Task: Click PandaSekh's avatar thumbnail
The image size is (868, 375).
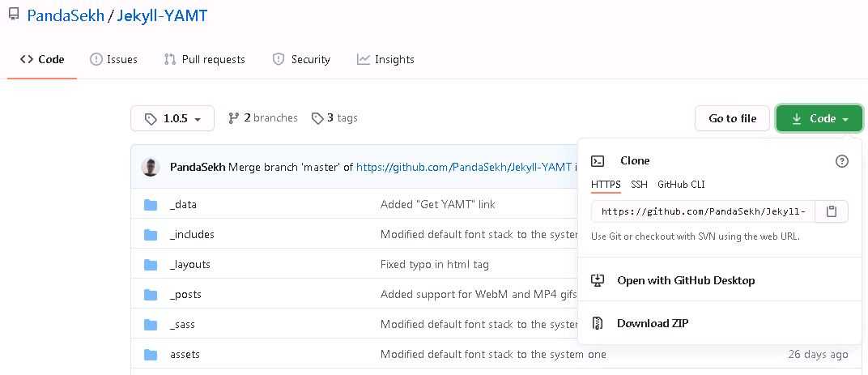Action: [151, 167]
